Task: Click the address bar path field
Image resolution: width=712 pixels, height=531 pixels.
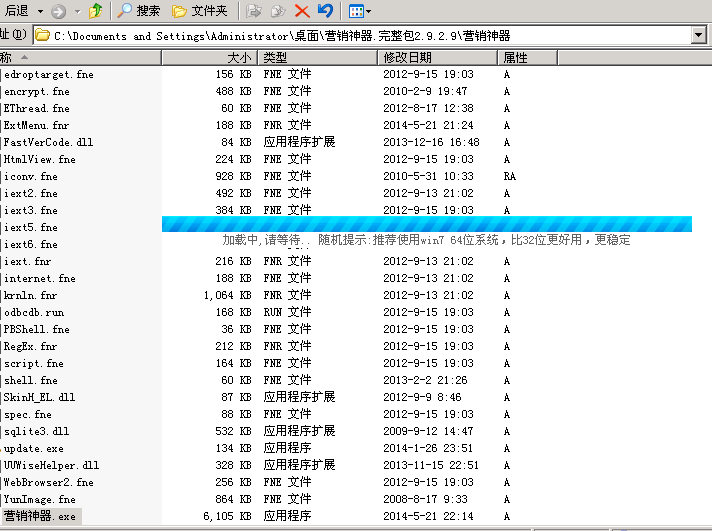Action: tap(360, 36)
